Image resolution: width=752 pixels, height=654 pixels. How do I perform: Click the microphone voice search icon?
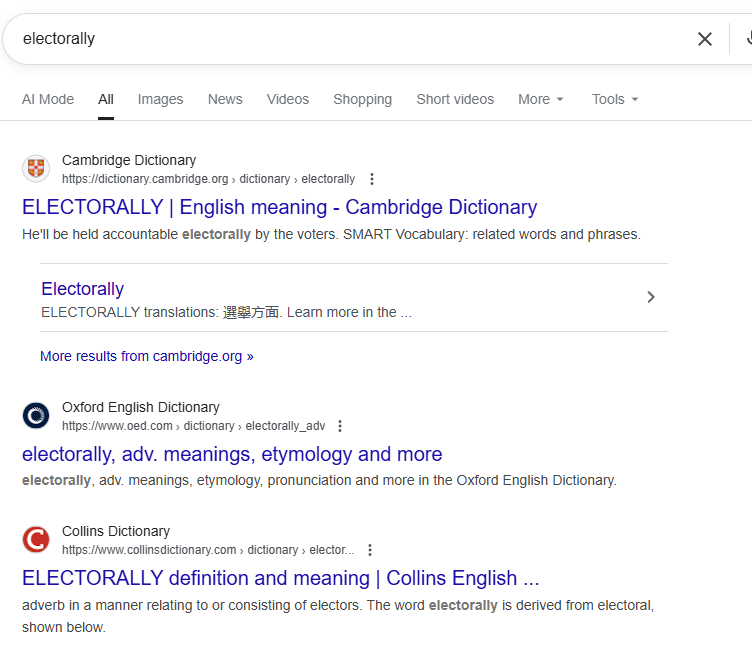tap(746, 39)
